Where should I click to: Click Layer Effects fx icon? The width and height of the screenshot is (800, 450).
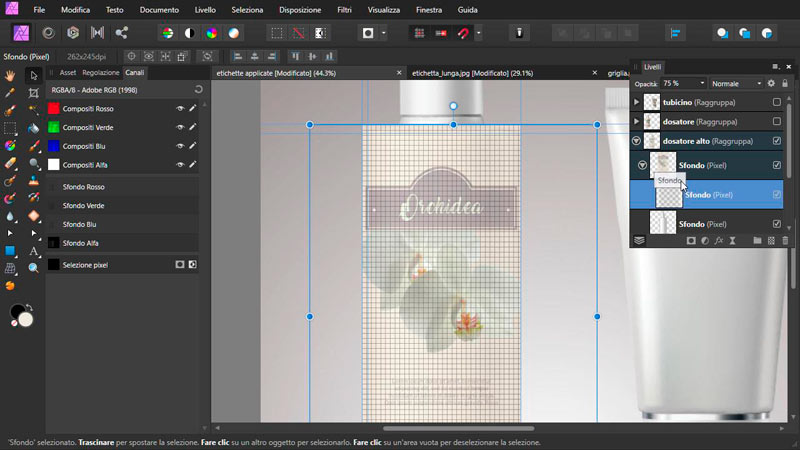(x=719, y=241)
